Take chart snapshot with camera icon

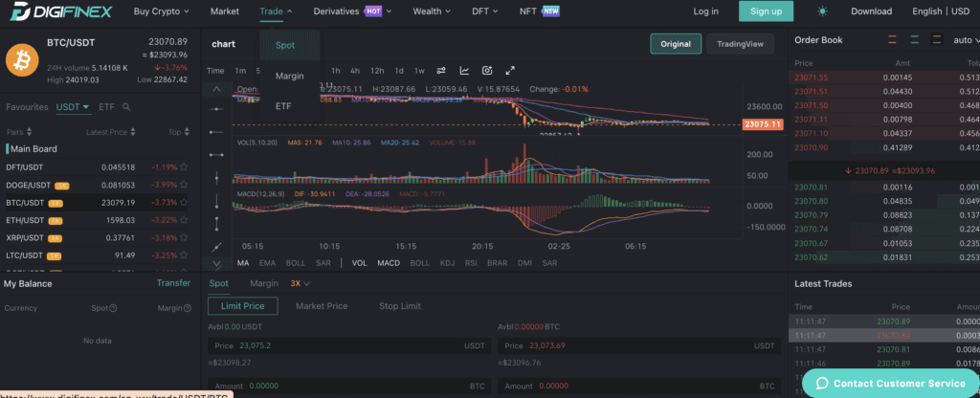coord(487,71)
